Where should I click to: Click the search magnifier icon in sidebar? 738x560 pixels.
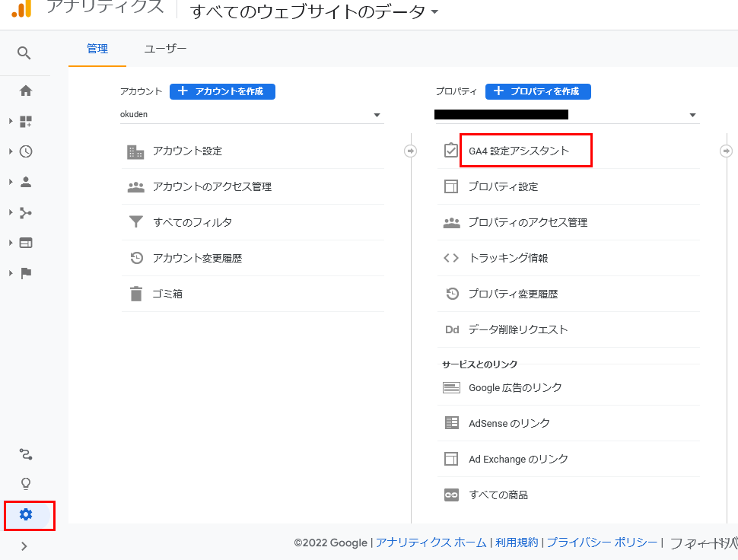pyautogui.click(x=24, y=52)
